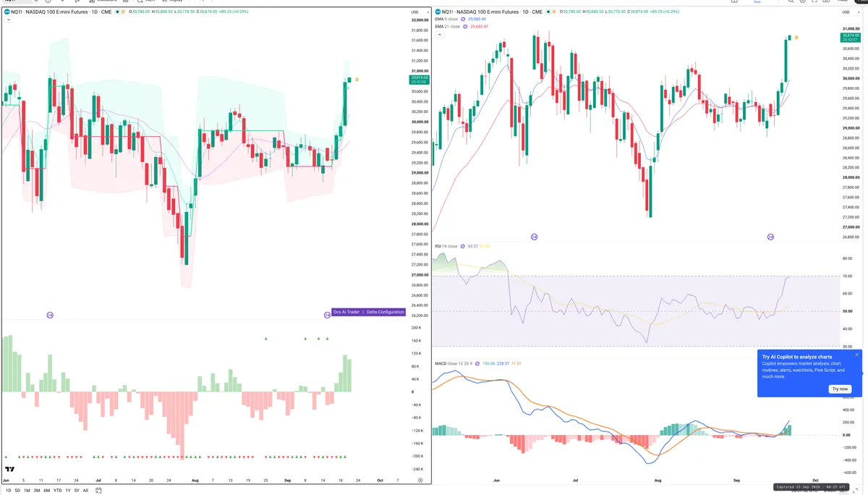Click the EMA 9 close legend label
868x495 pixels.
(x=446, y=20)
